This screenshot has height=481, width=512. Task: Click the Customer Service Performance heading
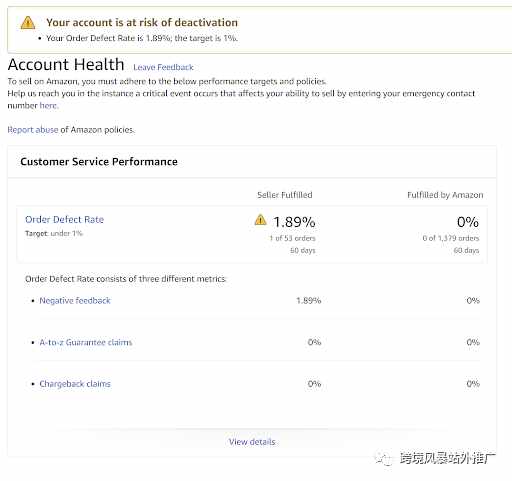pos(99,162)
